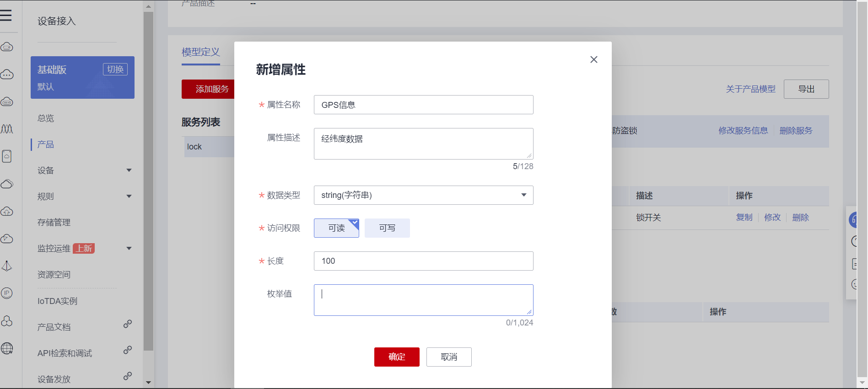Click the 枚举值 text area

point(423,300)
